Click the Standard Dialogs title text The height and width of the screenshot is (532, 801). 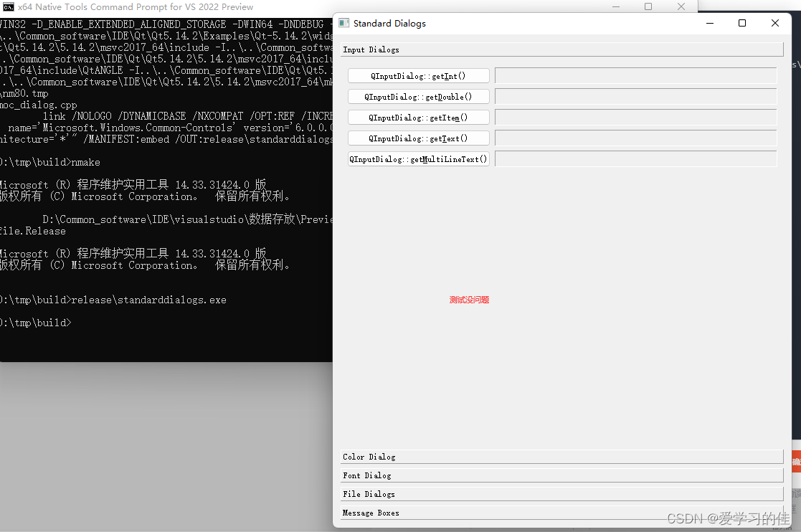(x=389, y=24)
